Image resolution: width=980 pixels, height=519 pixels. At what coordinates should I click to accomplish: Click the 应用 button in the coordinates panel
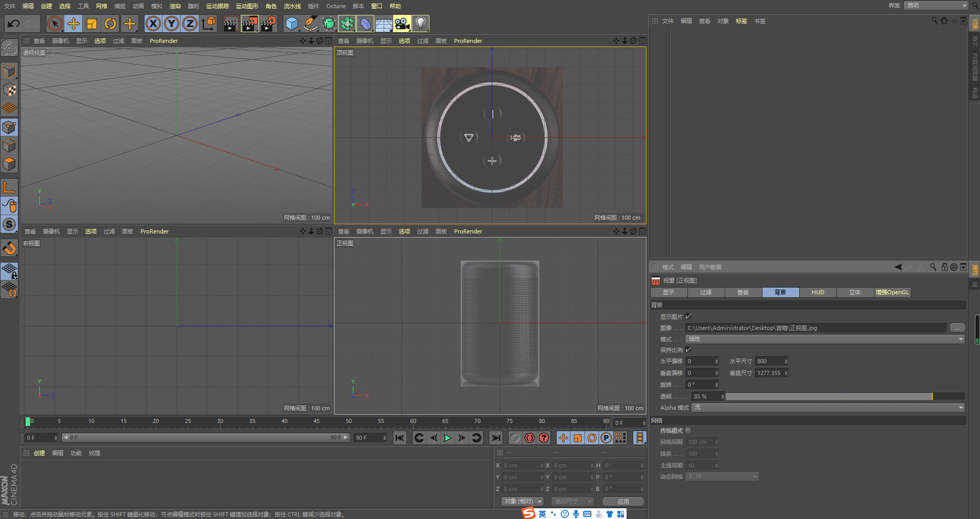click(x=623, y=502)
